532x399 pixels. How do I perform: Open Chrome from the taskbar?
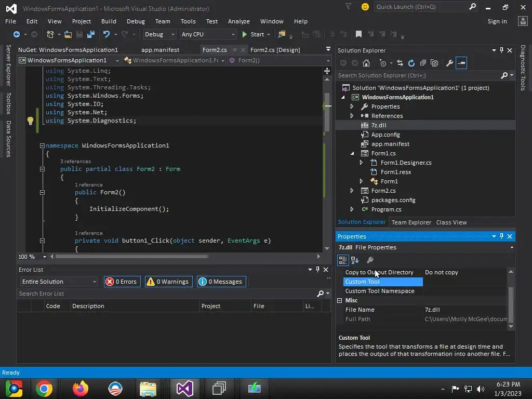pyautogui.click(x=44, y=389)
